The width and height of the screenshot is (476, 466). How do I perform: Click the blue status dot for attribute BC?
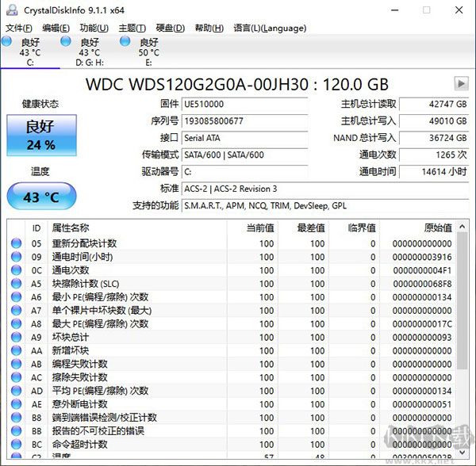pos(16,444)
